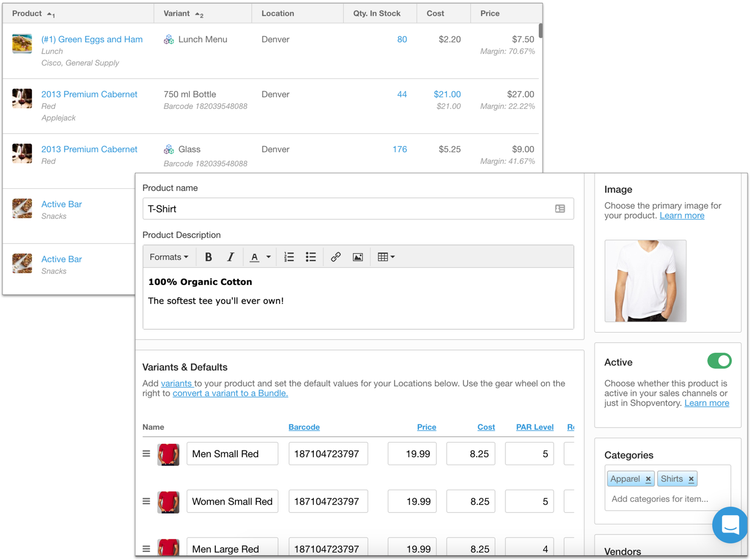Click the second Active Bar thumbnail
Screen dimensions: 750x560
[22, 263]
